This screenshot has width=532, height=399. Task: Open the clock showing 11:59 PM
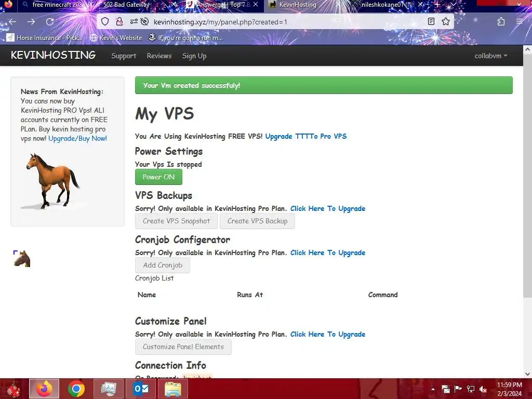(x=509, y=389)
